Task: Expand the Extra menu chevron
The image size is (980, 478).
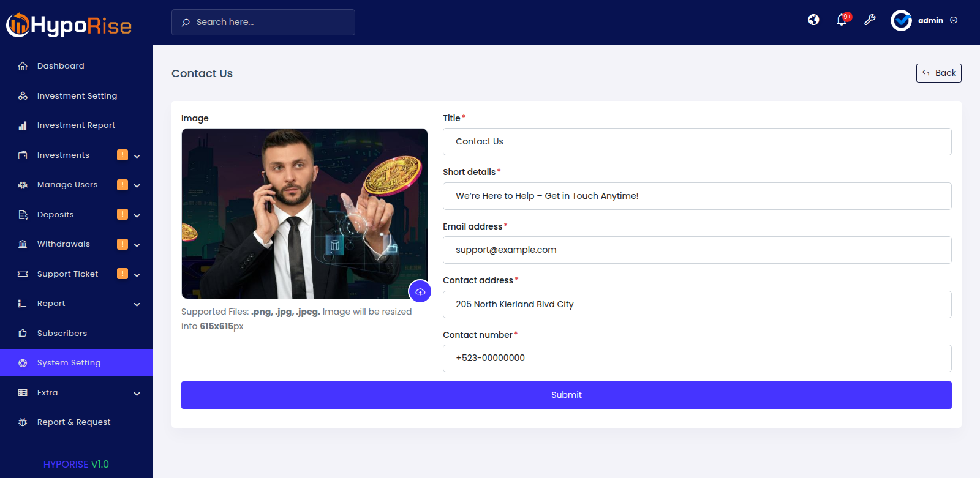Action: [137, 394]
